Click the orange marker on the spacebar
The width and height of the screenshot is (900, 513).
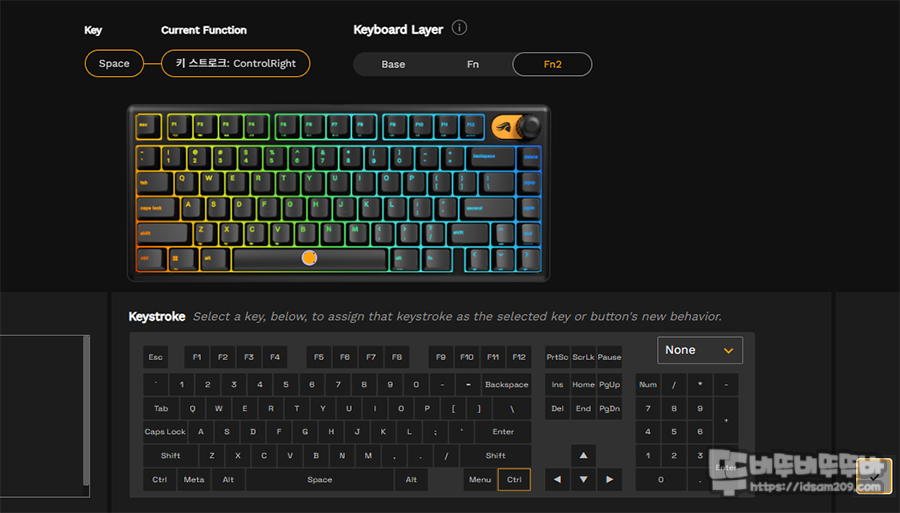(309, 258)
